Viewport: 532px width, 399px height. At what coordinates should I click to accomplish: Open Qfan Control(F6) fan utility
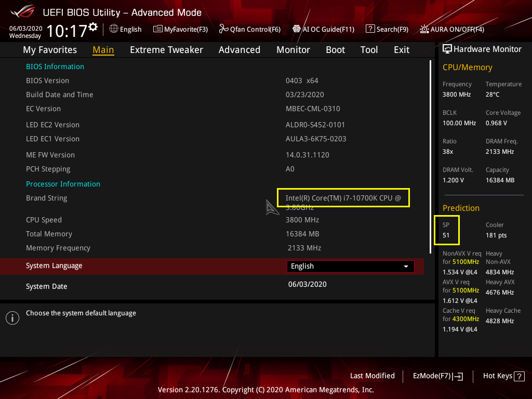[x=250, y=29]
